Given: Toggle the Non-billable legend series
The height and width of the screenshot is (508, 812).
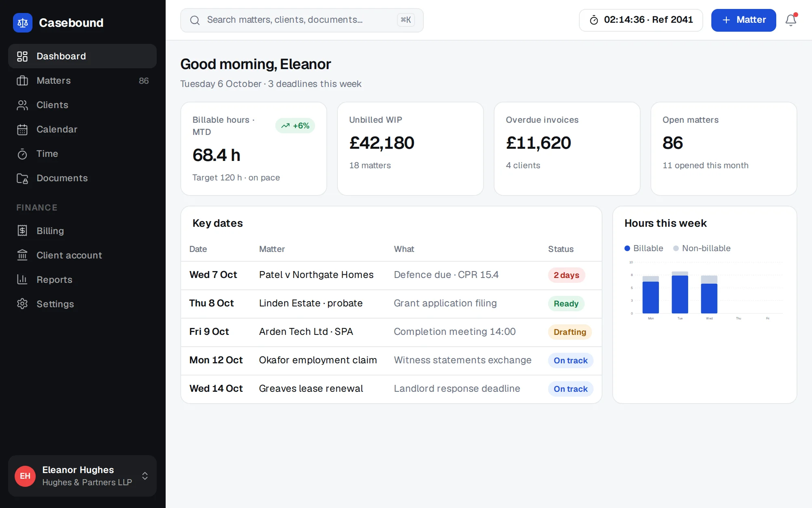Looking at the screenshot, I should click(702, 248).
